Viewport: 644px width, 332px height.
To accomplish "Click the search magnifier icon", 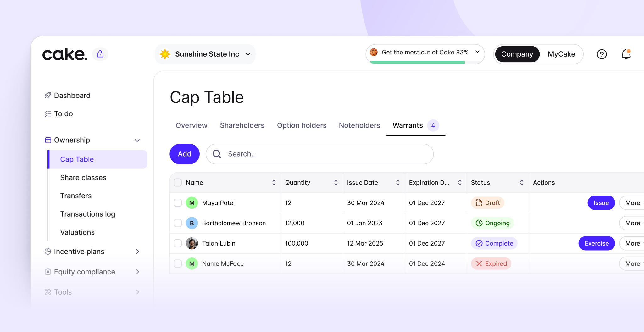I will [217, 154].
